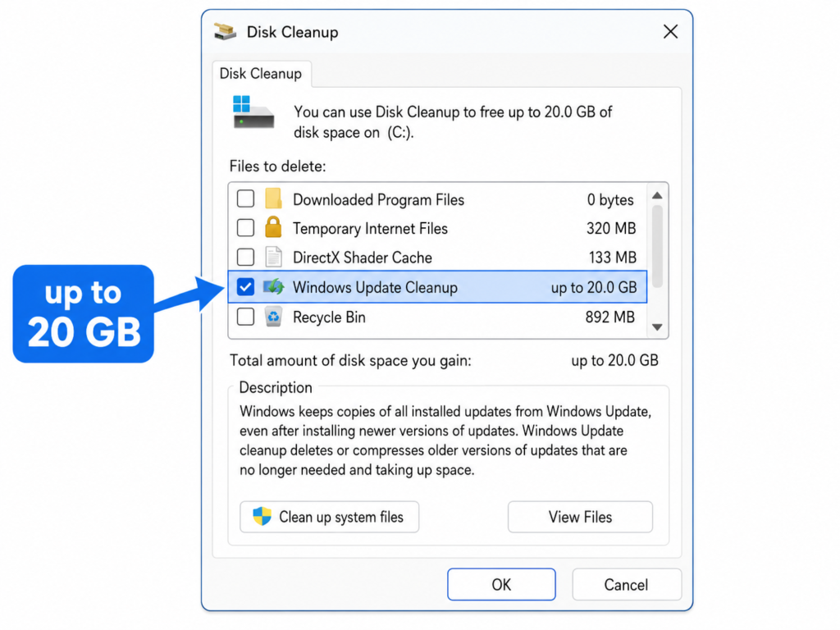Toggle the Recycle Bin checkbox
Image resolution: width=840 pixels, height=630 pixels.
coord(245,317)
